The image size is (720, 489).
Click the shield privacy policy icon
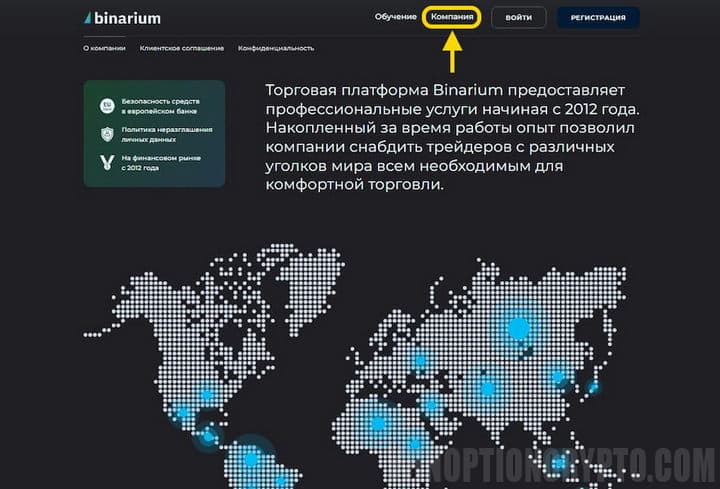click(107, 134)
